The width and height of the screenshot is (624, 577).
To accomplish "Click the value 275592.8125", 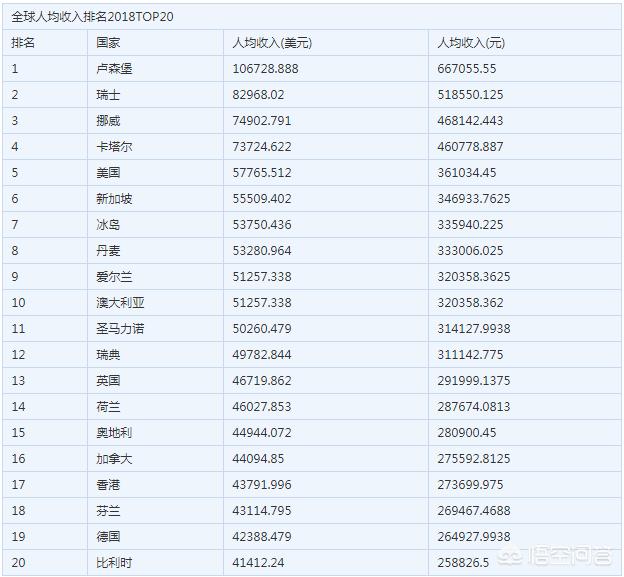I will tap(474, 458).
